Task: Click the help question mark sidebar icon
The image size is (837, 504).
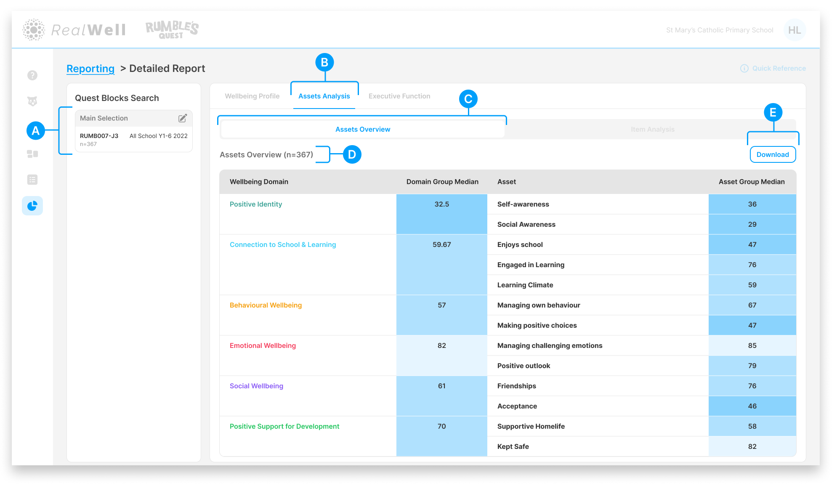Action: click(x=32, y=75)
